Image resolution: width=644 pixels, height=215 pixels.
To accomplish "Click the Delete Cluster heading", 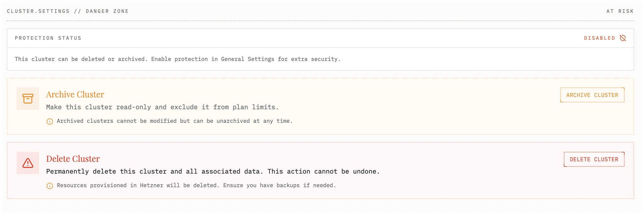I will point(73,159).
